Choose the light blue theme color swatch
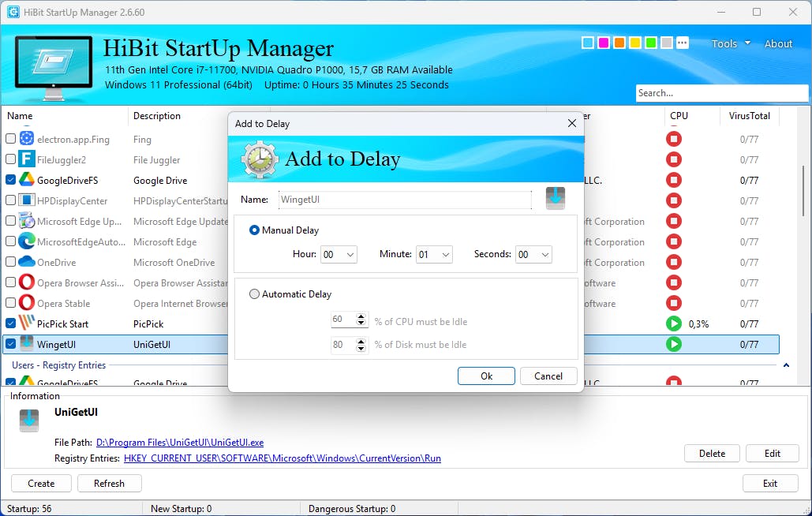This screenshot has height=516, width=812. (588, 43)
